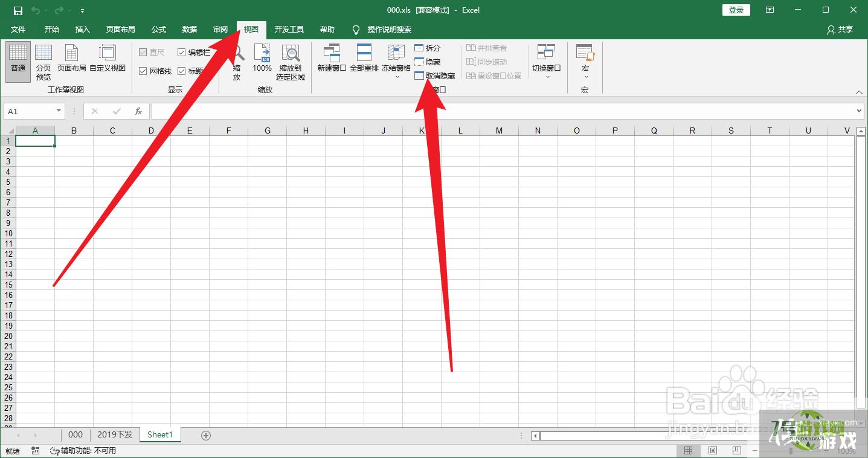Open a New Window
868x458 pixels.
332,59
